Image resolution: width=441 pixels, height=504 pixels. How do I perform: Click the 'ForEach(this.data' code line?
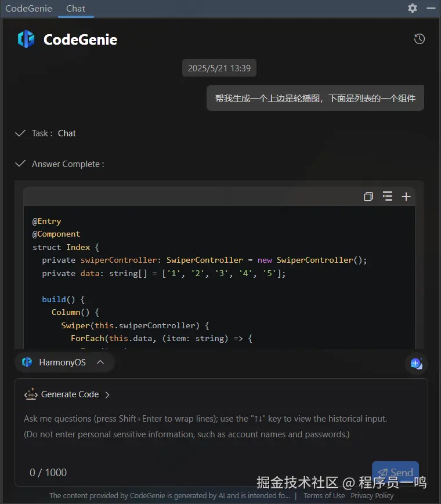[161, 338]
